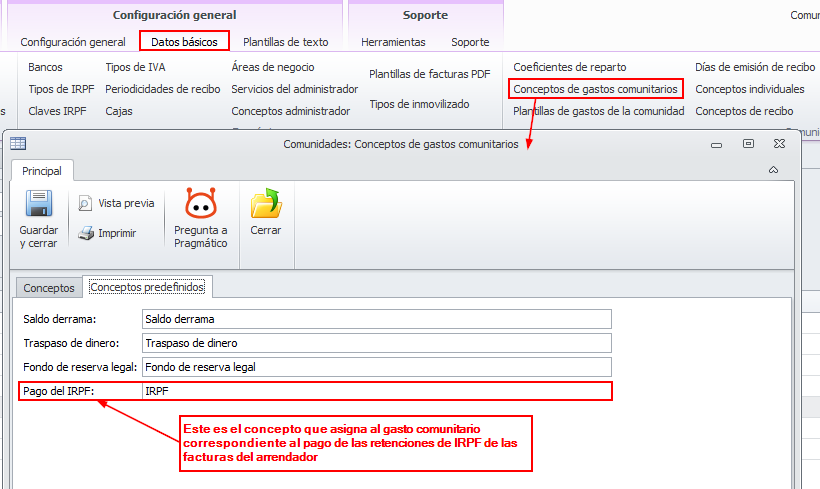Open Cajas option
This screenshot has width=820, height=489.
coord(119,111)
